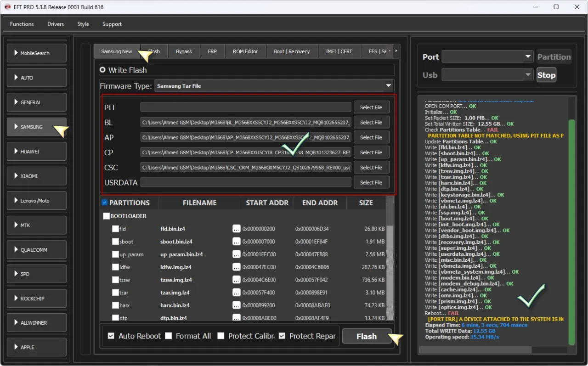
Task: Expand the Port dropdown list
Action: pyautogui.click(x=528, y=57)
